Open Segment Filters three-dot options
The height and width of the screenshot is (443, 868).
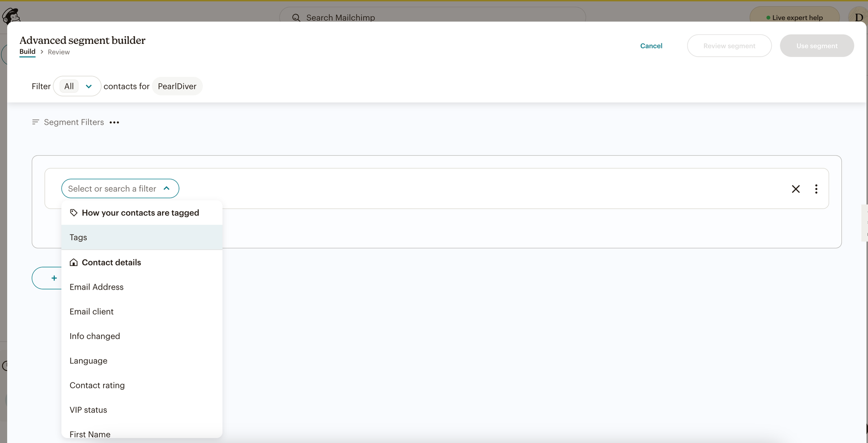click(114, 123)
